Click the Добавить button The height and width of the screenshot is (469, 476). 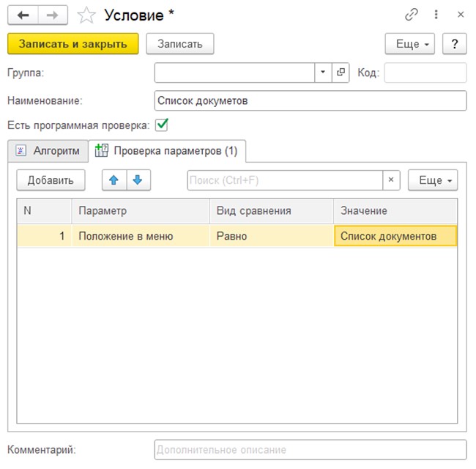pos(51,180)
